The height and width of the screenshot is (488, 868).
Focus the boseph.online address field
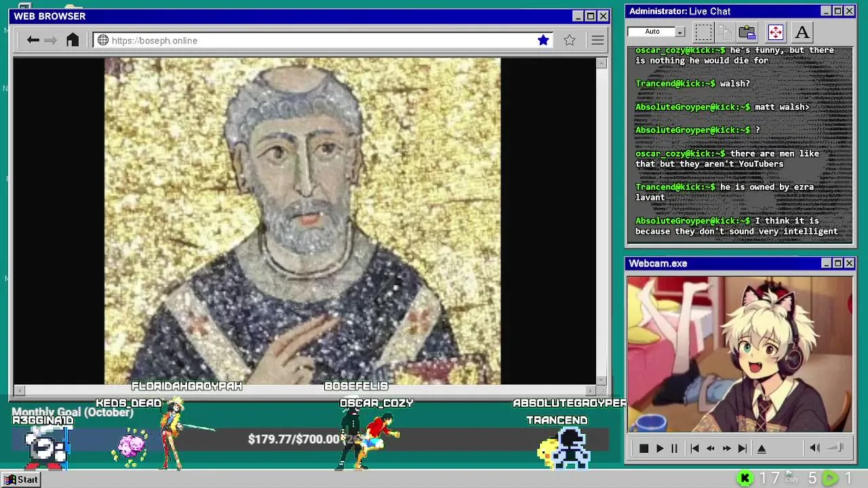coord(323,40)
